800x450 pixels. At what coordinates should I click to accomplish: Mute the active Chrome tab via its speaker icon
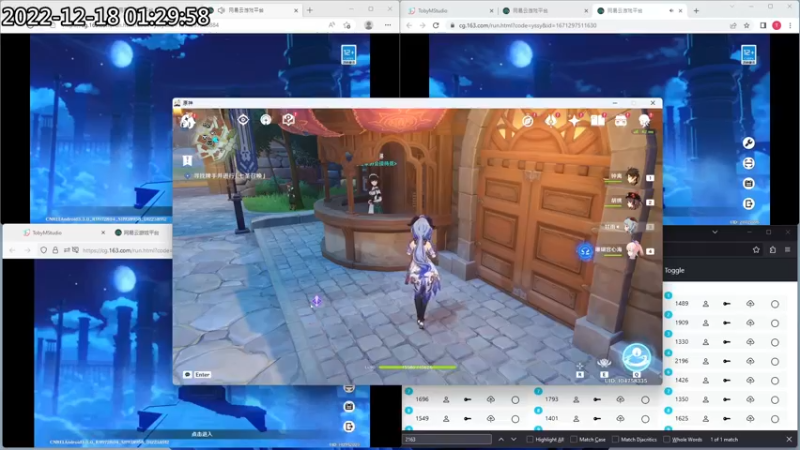tap(671, 10)
